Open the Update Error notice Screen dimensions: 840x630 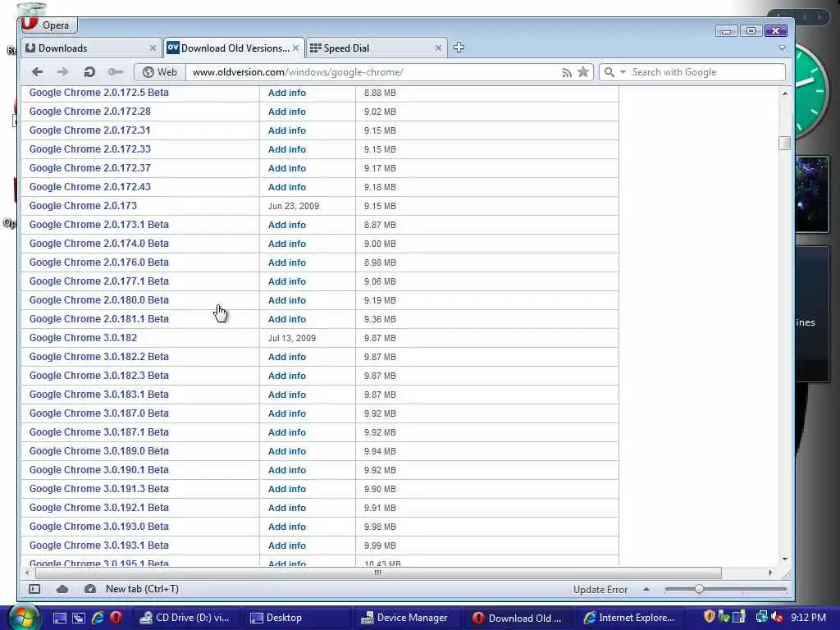point(600,589)
